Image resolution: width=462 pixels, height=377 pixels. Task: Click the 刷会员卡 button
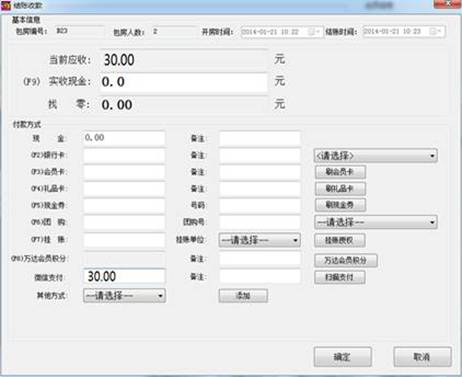pyautogui.click(x=340, y=172)
